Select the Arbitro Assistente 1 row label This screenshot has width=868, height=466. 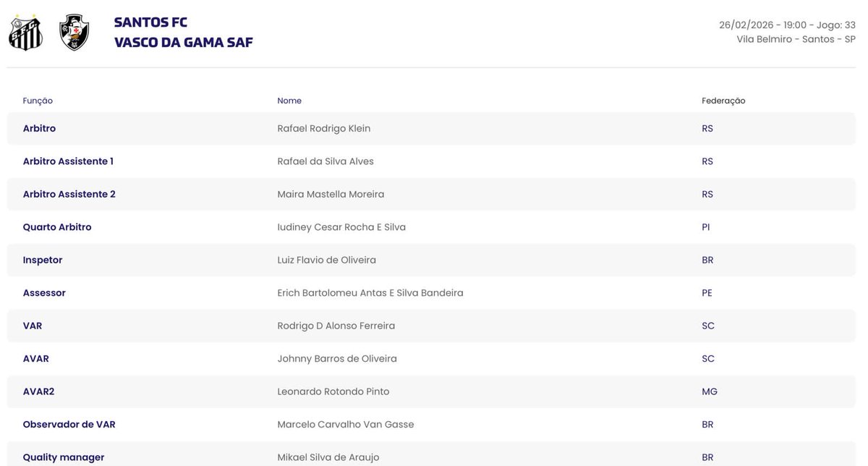[x=68, y=161]
